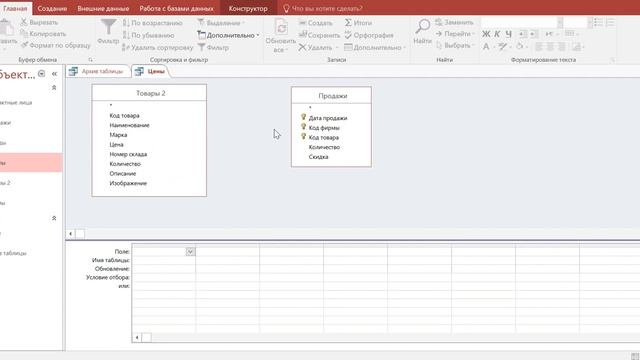Align text left in ribbon
640x360 pixels.
pos(539,46)
